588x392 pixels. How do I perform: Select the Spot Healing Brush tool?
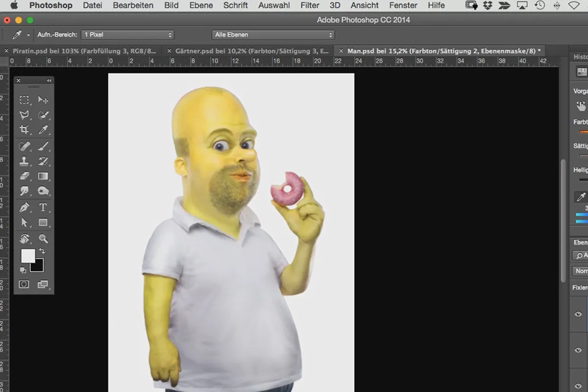[24, 146]
